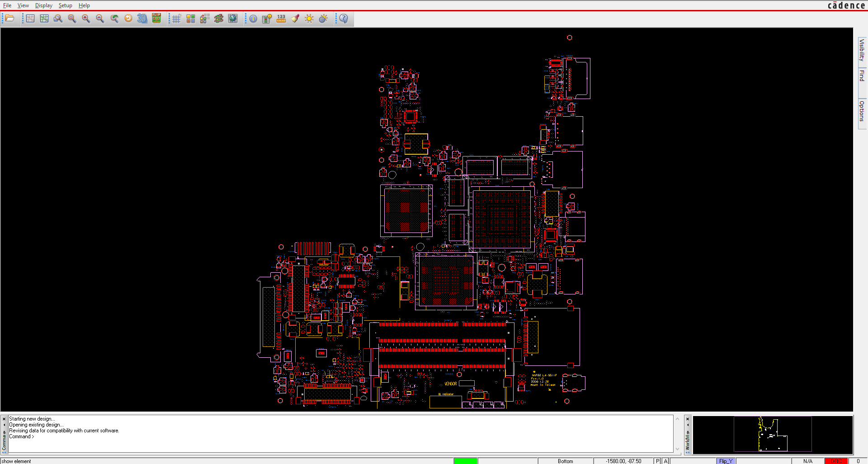Click the command window scroll down arrow
This screenshot has width=868, height=464.
click(677, 449)
